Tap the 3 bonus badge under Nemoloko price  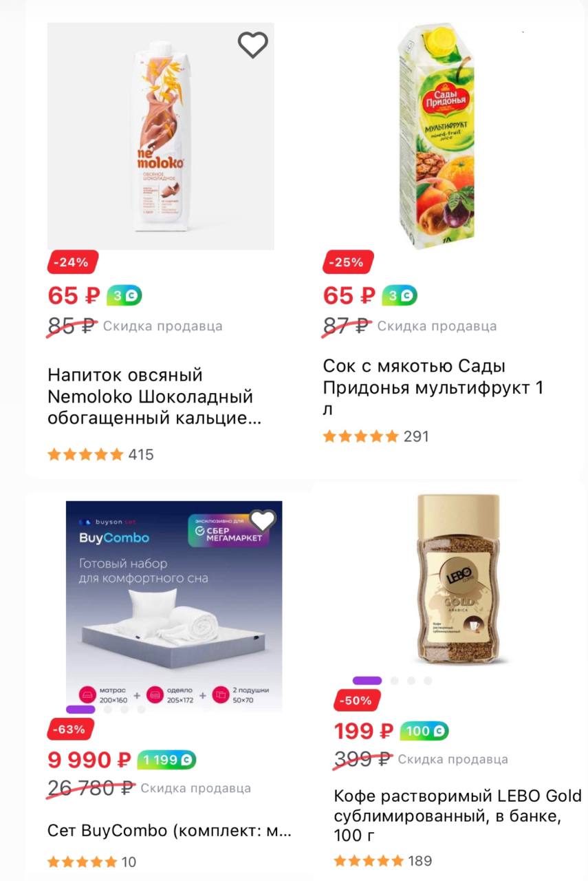124,295
